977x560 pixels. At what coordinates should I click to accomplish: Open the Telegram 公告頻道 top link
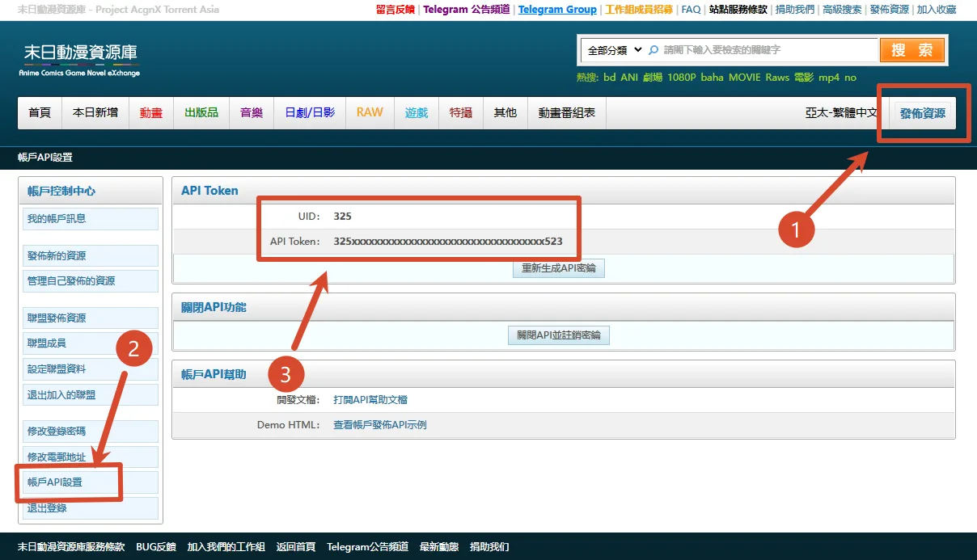[467, 10]
